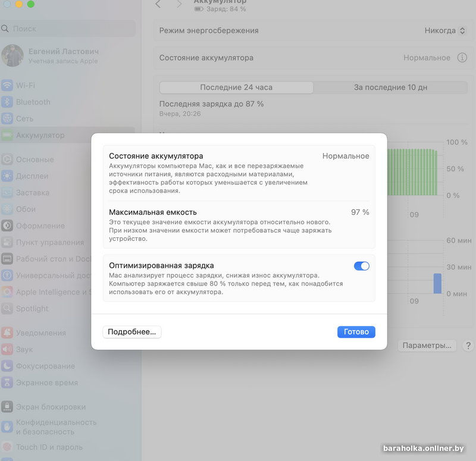Select Оформление label in sidebar
Viewport: 476px width, 461px height.
tap(40, 225)
